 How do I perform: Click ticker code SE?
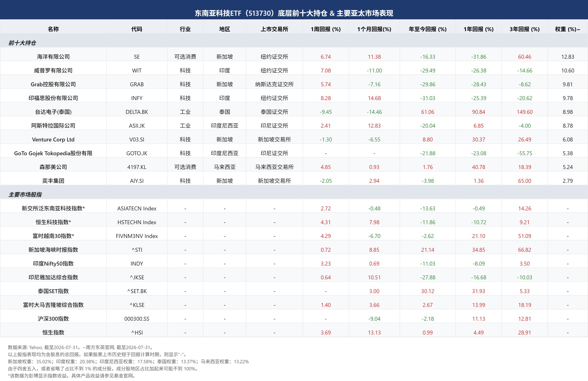137,57
